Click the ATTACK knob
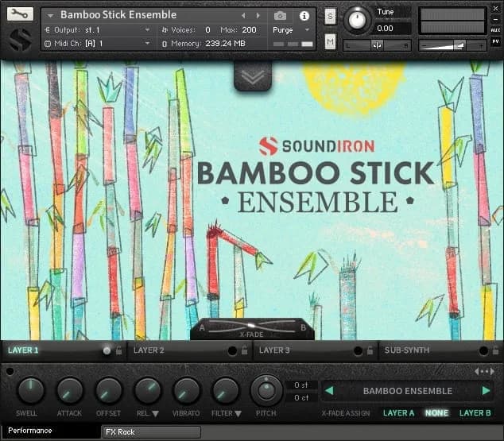 [x=69, y=391]
